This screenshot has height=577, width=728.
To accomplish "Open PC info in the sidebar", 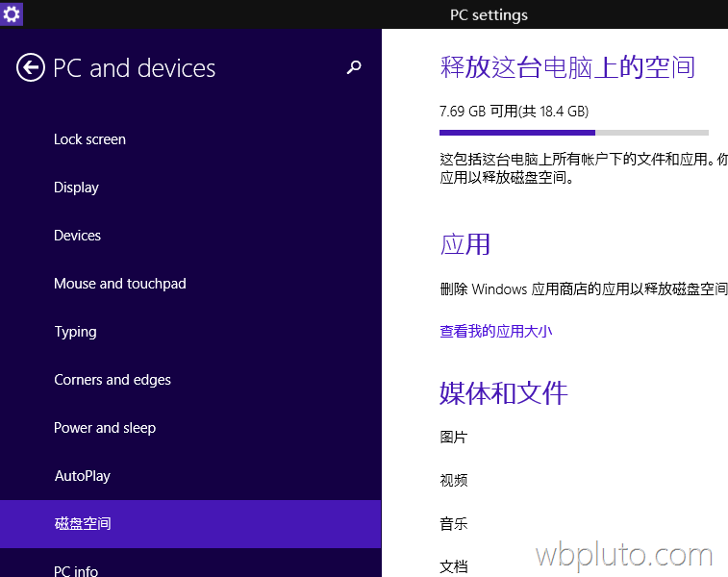I will pos(76,570).
